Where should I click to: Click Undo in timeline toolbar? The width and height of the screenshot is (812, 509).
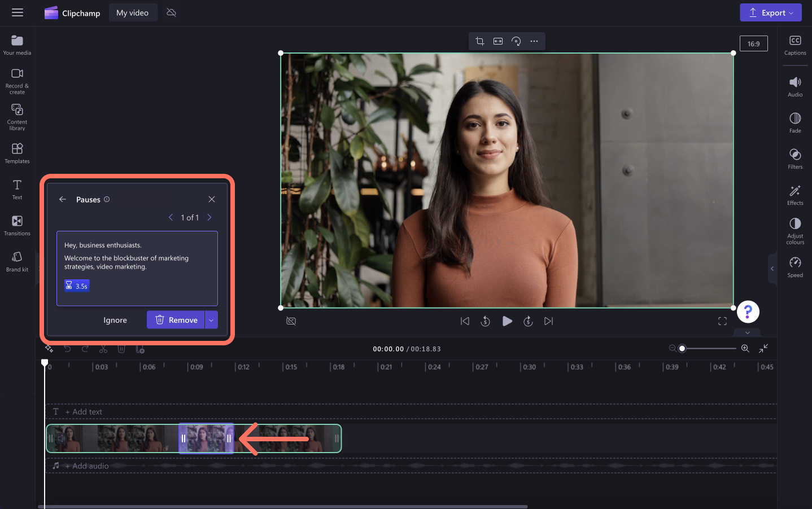click(67, 349)
